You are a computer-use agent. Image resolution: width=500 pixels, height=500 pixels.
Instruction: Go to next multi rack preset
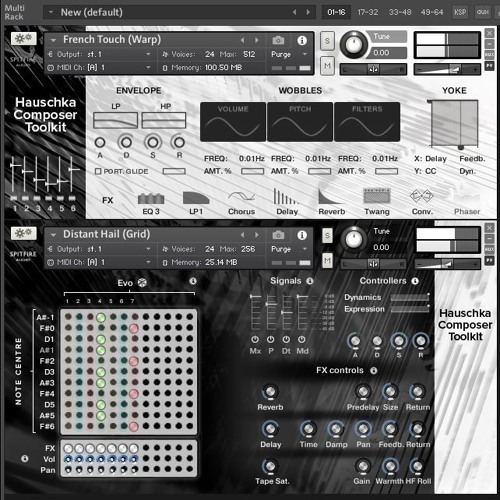click(308, 12)
